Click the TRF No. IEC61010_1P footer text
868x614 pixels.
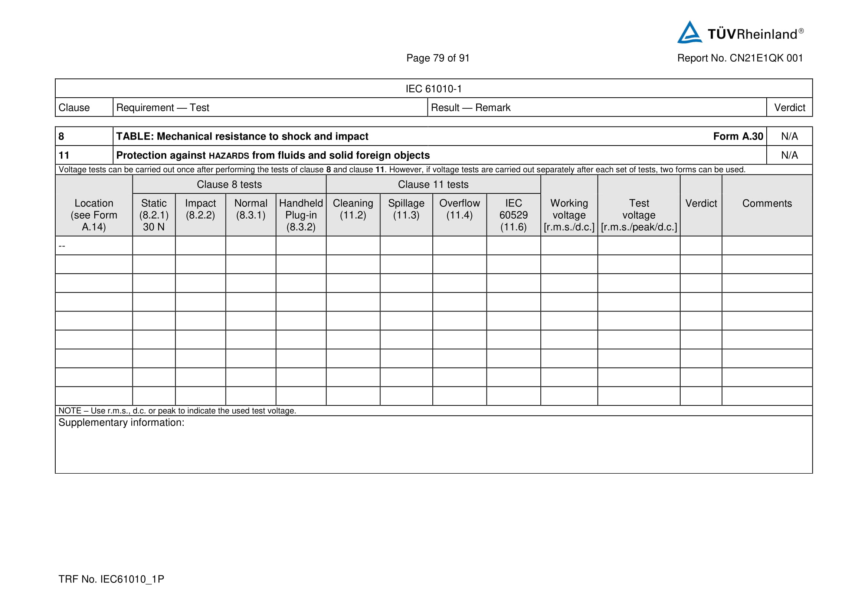(x=111, y=579)
